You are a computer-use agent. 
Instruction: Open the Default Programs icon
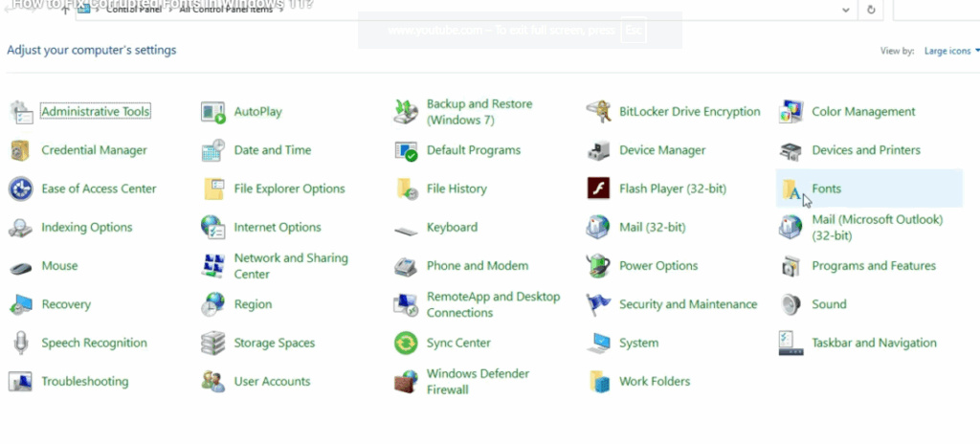[406, 150]
